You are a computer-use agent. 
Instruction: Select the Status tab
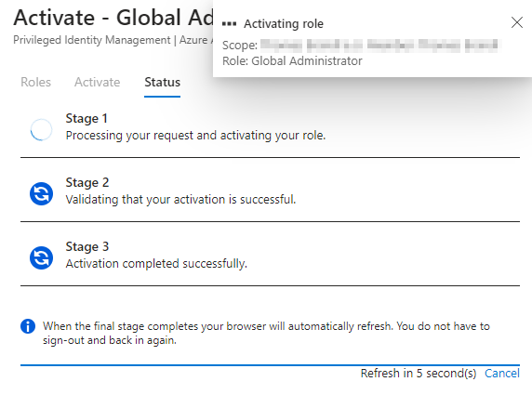coord(162,82)
